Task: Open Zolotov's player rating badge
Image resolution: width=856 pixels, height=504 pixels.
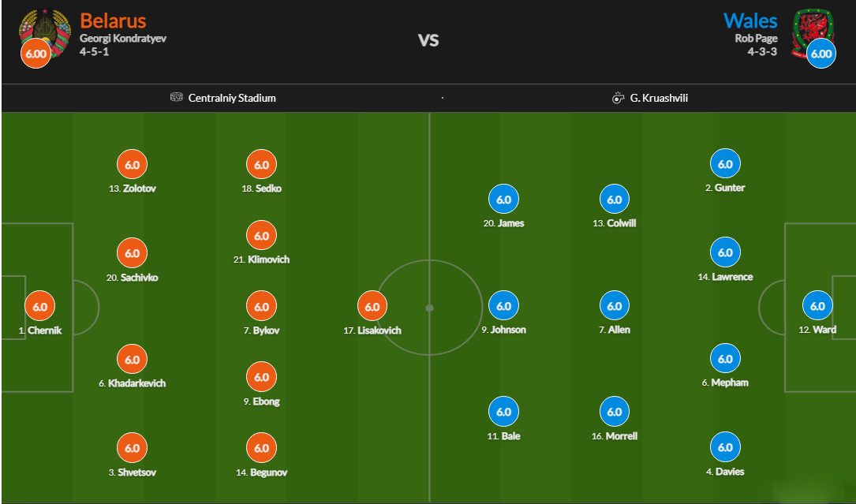Action: tap(132, 165)
